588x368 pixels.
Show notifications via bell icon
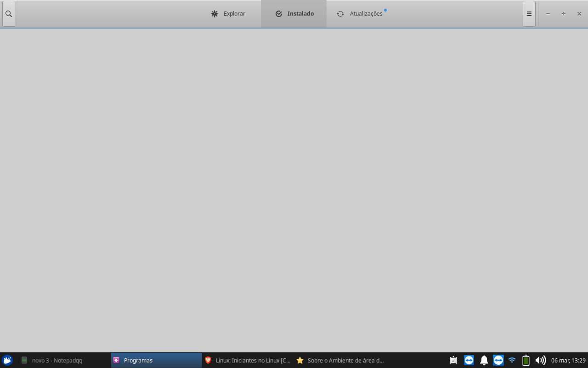pos(484,360)
